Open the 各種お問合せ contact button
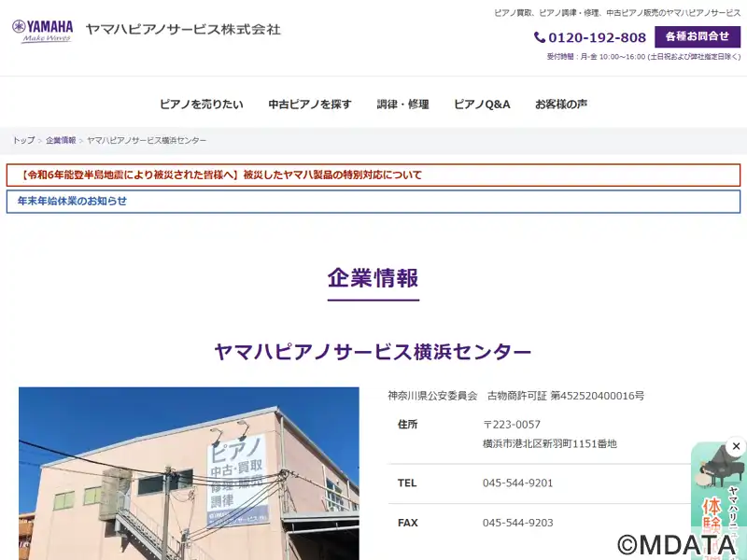Screen dimensions: 747x560 point(697,36)
